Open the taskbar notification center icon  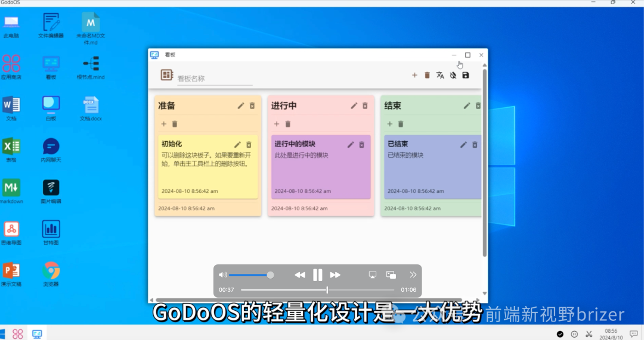click(x=633, y=334)
